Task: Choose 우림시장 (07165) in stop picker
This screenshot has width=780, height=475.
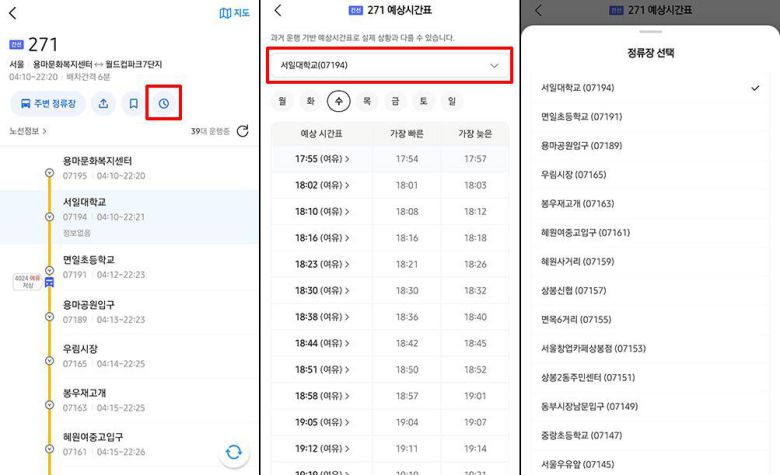Action: tap(651, 175)
